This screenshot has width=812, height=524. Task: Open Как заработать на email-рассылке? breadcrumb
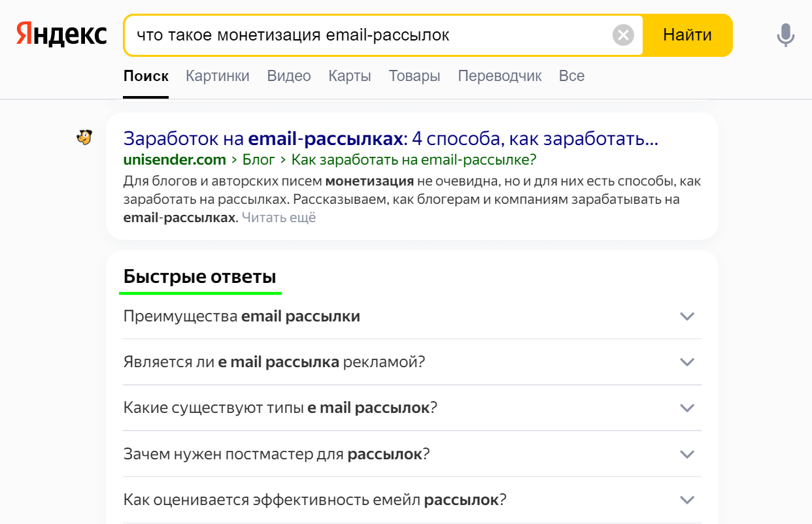(414, 159)
